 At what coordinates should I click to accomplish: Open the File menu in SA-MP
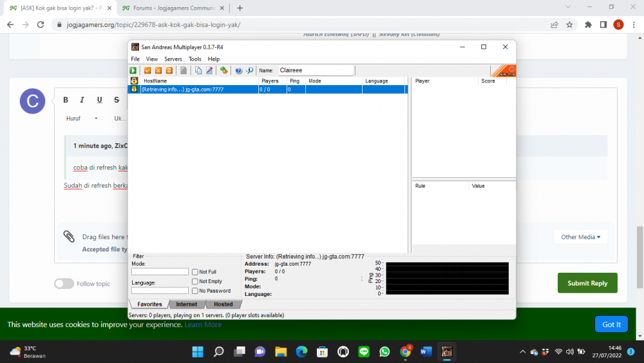pyautogui.click(x=135, y=59)
